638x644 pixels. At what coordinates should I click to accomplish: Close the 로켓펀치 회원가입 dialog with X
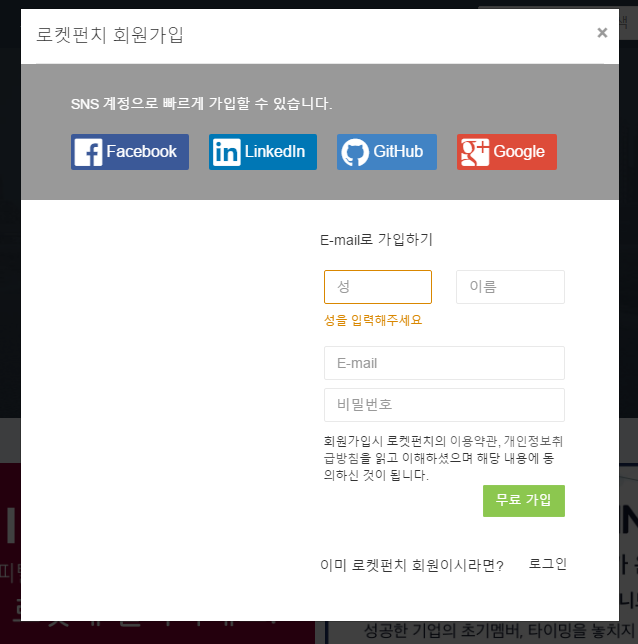pos(602,33)
